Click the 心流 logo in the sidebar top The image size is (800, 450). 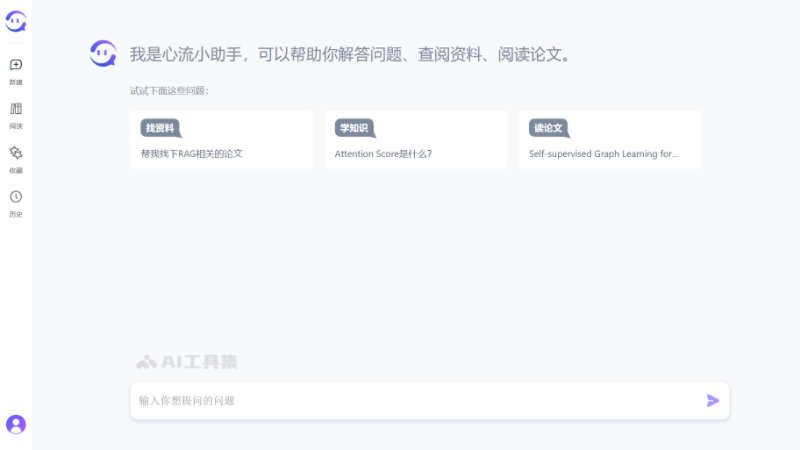(x=16, y=21)
